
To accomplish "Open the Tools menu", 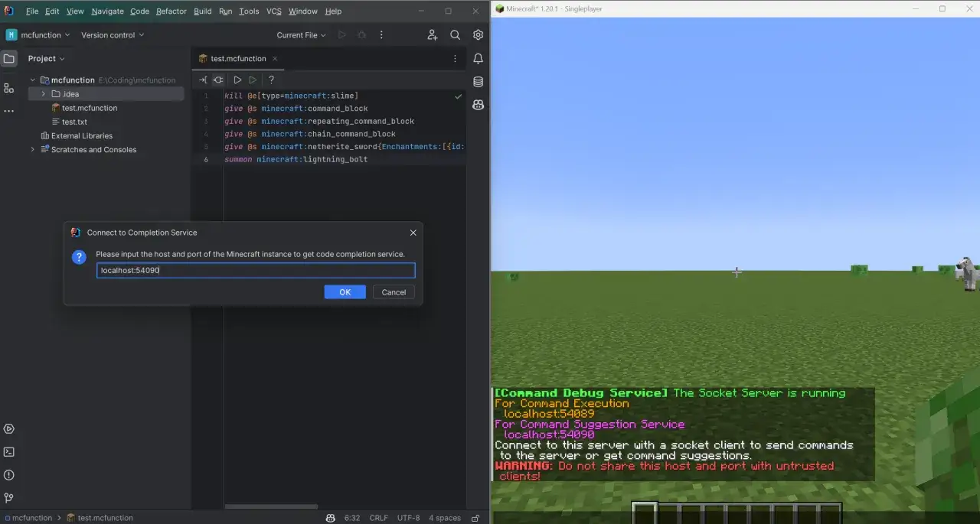I will coord(249,11).
